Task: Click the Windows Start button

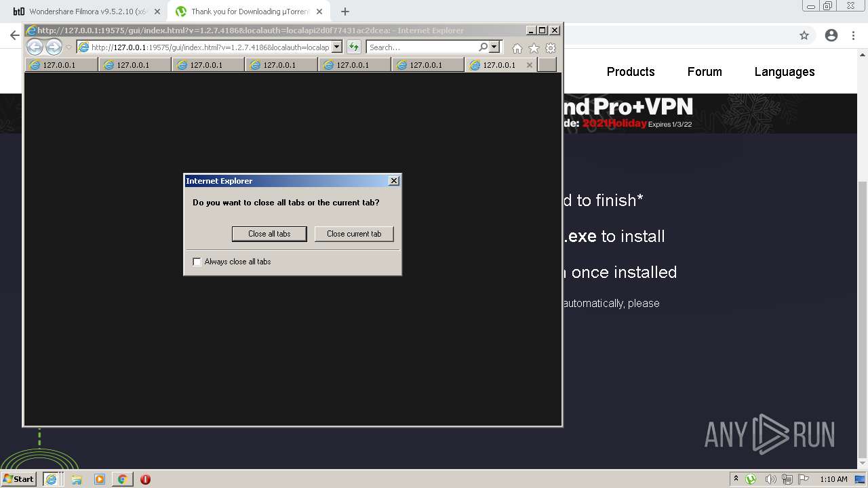Action: point(19,479)
